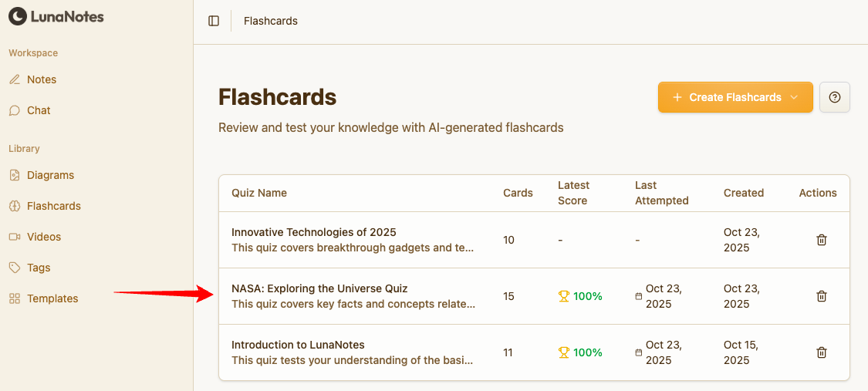Viewport: 868px width, 391px height.
Task: Click the NASA quiz 100% score trophy
Action: (563, 296)
